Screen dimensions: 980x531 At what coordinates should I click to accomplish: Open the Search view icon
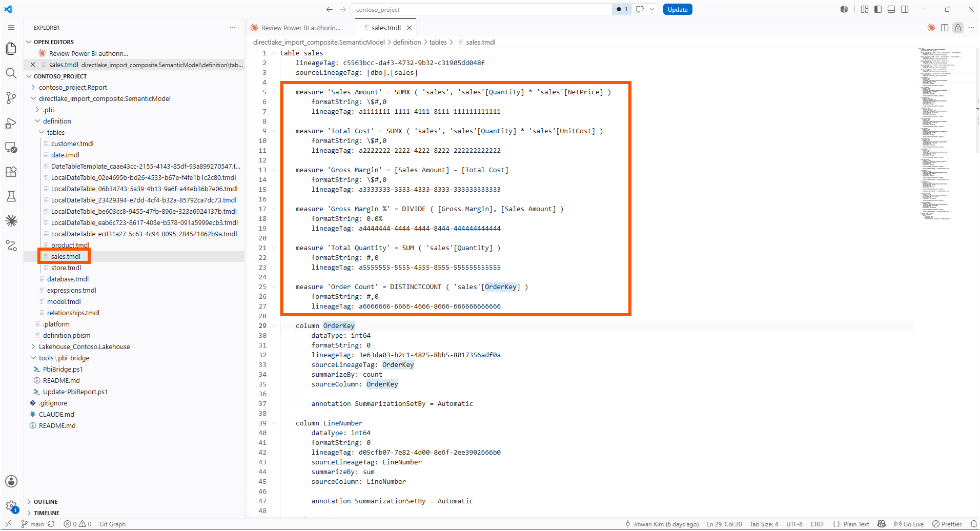[11, 73]
